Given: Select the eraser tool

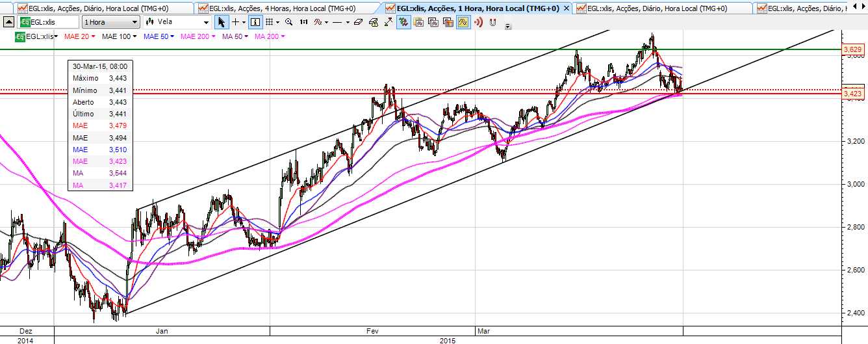Looking at the screenshot, I should coord(358,22).
